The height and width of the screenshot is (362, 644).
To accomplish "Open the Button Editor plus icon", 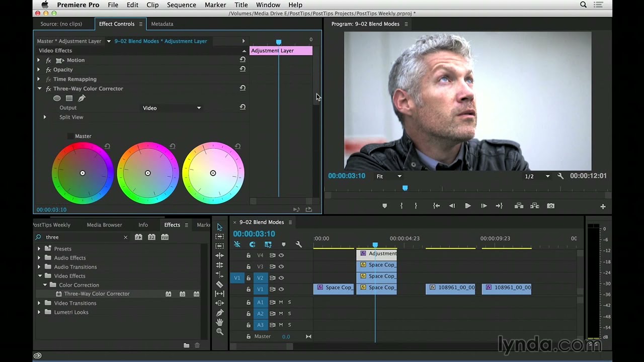I will pos(603,206).
